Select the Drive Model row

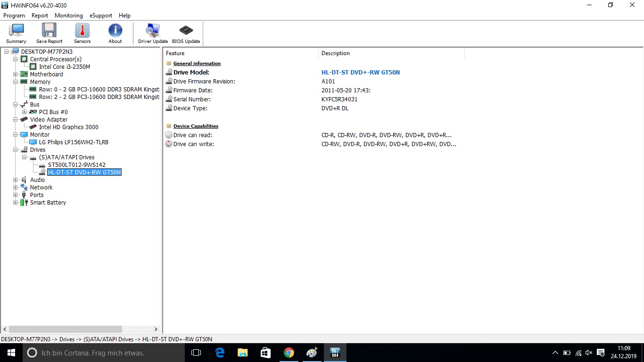(x=315, y=73)
